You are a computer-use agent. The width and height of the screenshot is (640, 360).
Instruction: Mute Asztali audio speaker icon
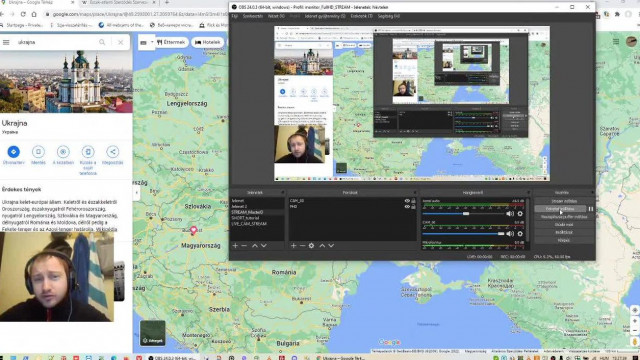(x=510, y=213)
